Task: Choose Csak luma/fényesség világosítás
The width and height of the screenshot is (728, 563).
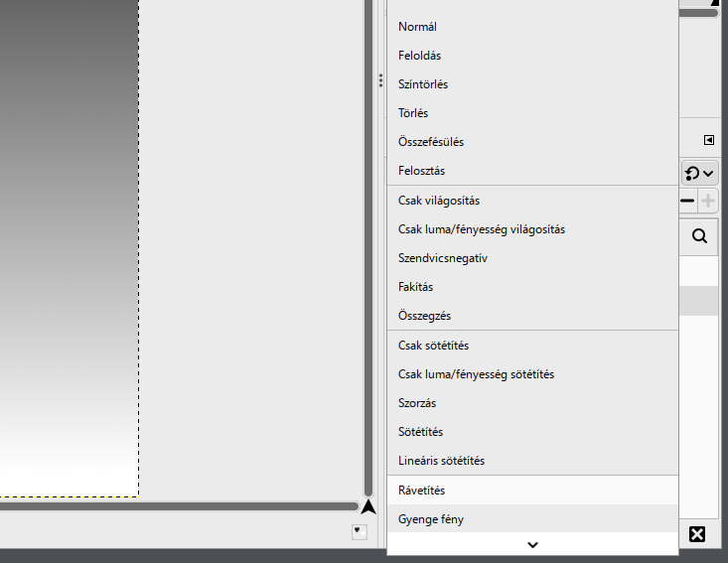Action: [x=532, y=229]
